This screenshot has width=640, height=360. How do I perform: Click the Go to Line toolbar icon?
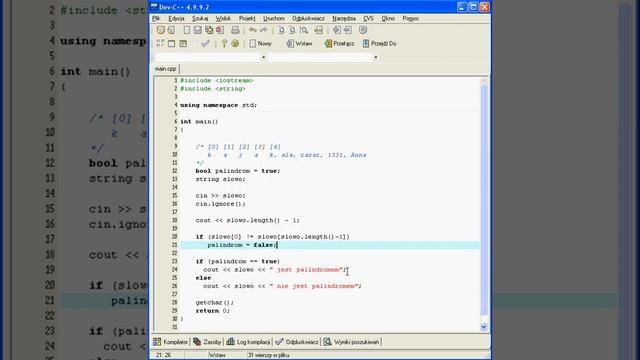coord(319,30)
